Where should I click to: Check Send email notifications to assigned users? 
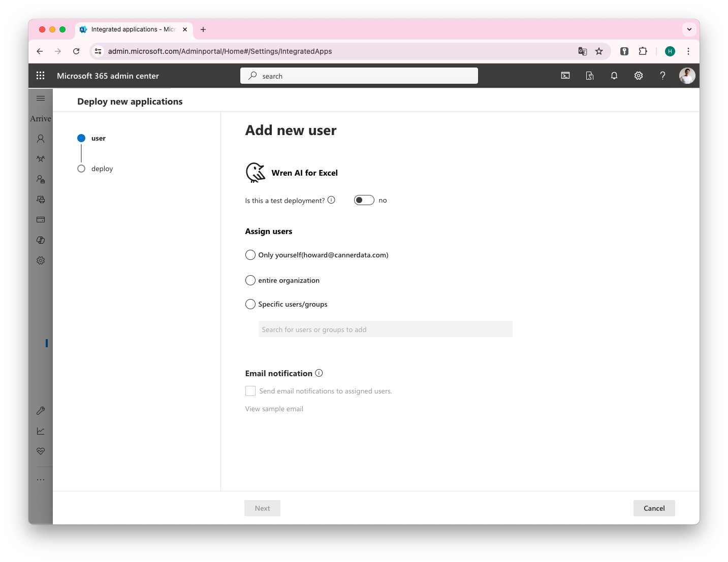[250, 391]
